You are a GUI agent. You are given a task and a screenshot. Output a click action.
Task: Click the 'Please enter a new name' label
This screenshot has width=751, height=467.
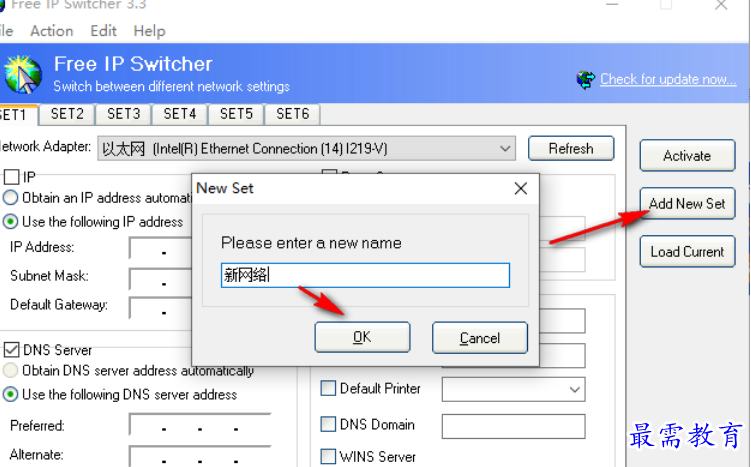tap(311, 243)
